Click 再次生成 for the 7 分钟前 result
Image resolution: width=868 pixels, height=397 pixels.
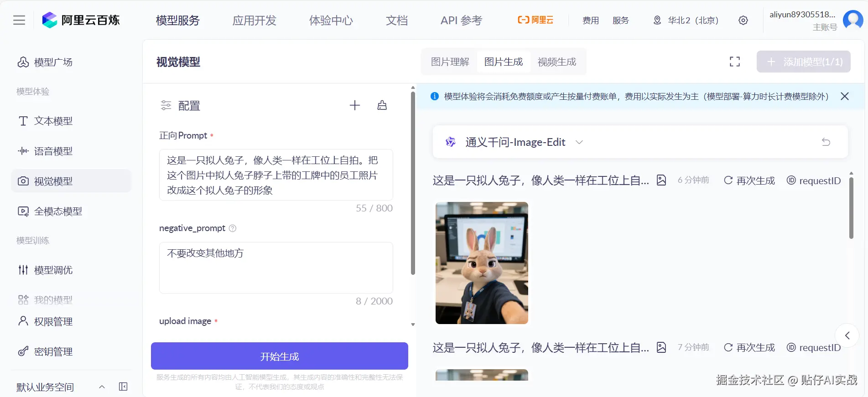point(749,348)
